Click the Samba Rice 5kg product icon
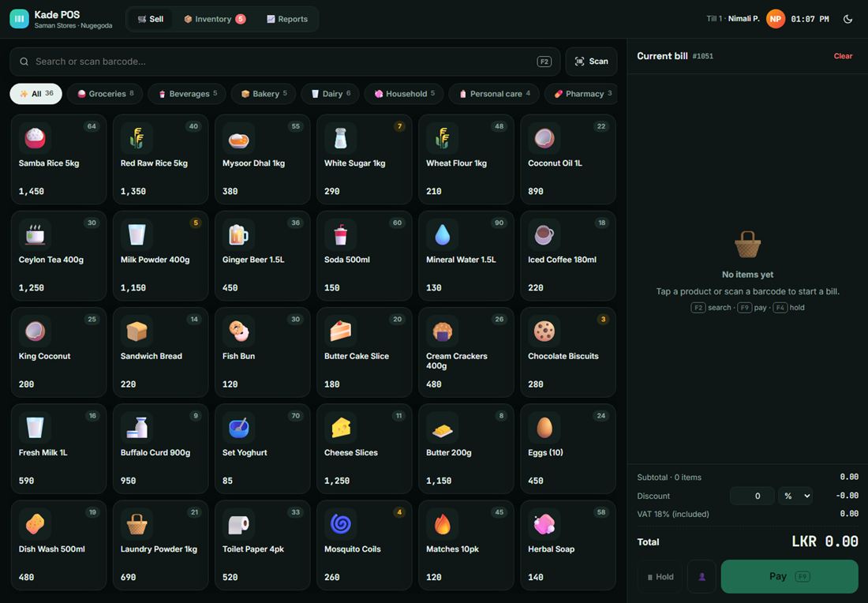 coord(35,137)
